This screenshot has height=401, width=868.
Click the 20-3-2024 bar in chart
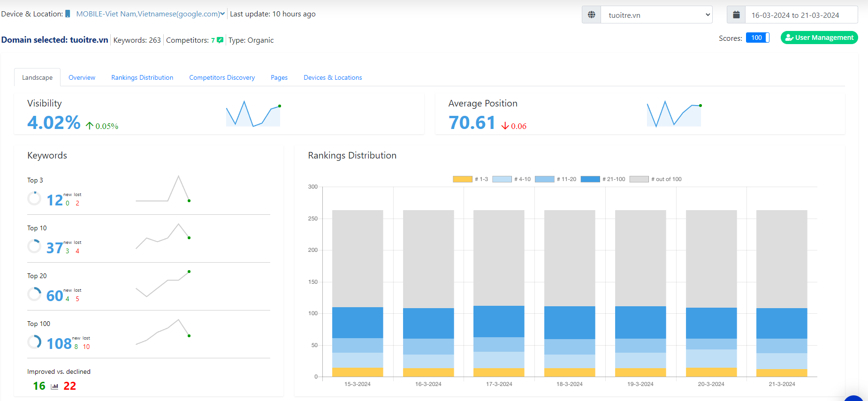pyautogui.click(x=711, y=294)
